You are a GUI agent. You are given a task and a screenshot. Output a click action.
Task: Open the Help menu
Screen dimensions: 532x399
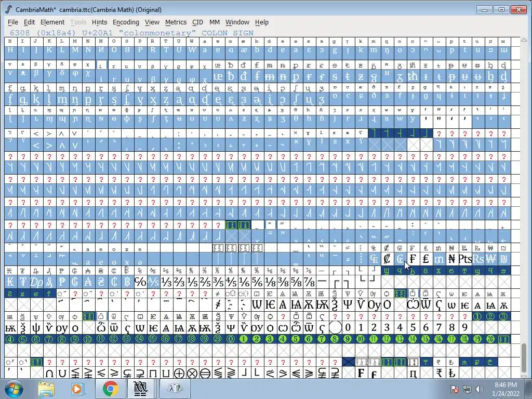(262, 22)
